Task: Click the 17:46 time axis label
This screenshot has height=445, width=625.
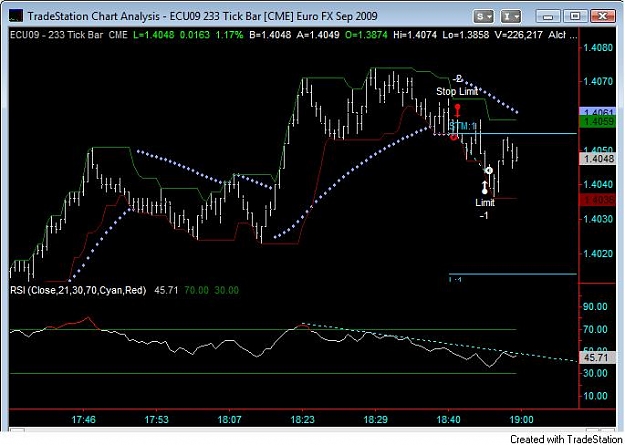Action: coord(83,419)
